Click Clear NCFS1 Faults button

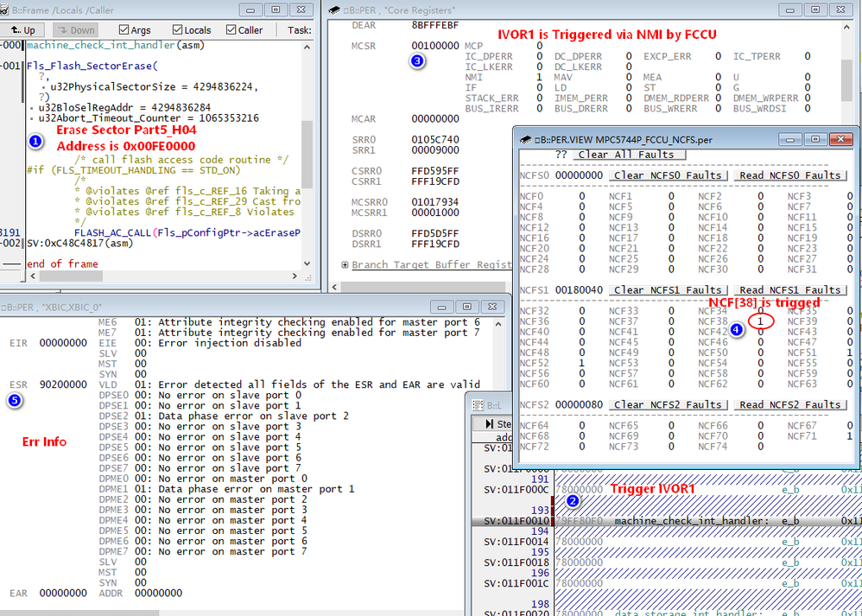pos(668,289)
